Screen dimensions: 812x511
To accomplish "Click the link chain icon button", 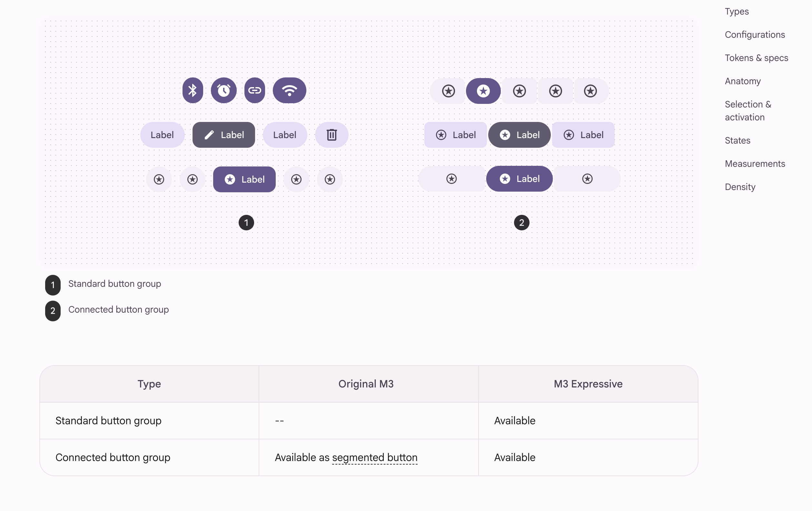I will (x=254, y=90).
